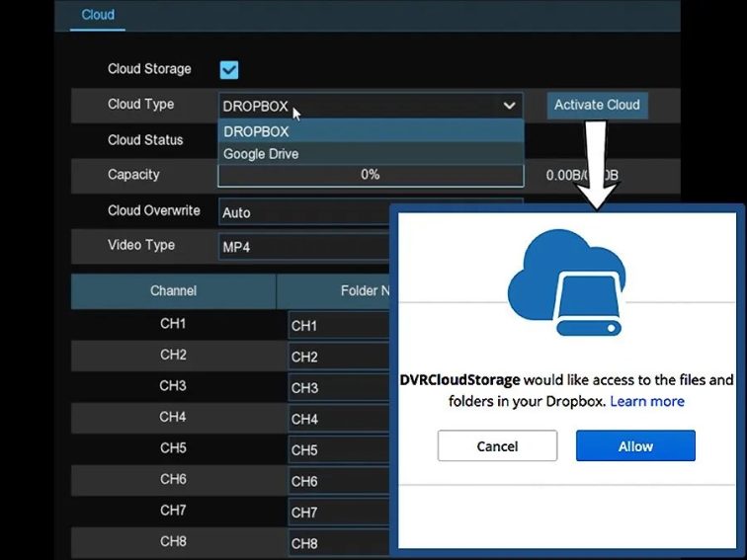Click Cancel in the Dropbox dialog

497,445
